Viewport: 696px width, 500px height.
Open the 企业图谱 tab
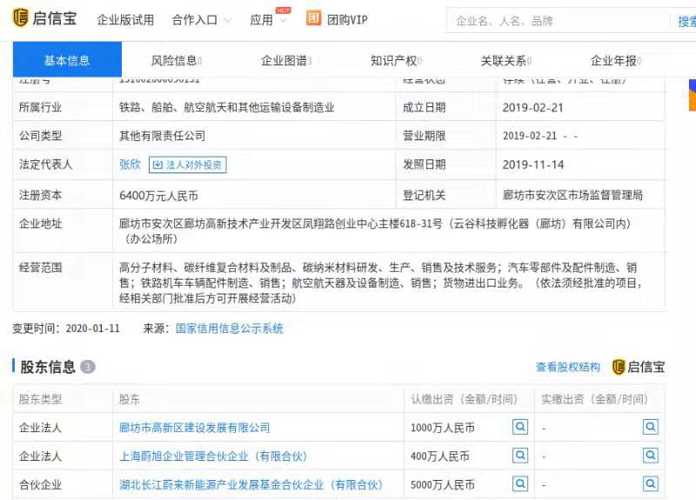pyautogui.click(x=286, y=60)
